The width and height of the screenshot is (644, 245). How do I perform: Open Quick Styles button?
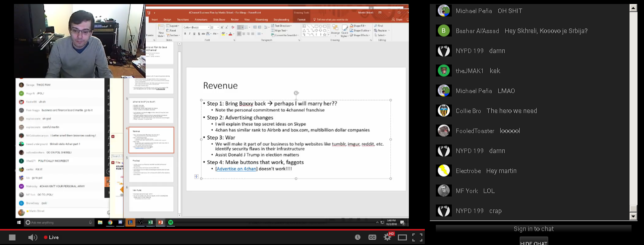pos(344,30)
